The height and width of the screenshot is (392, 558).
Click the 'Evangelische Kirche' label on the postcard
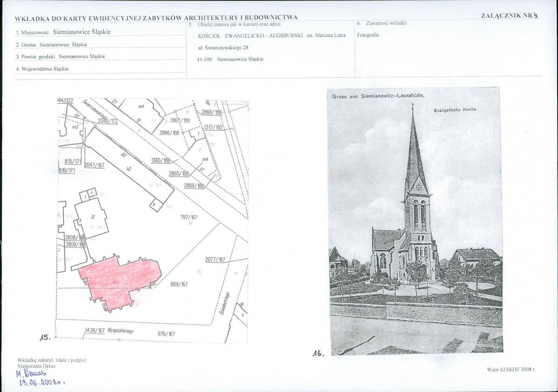[x=455, y=109]
